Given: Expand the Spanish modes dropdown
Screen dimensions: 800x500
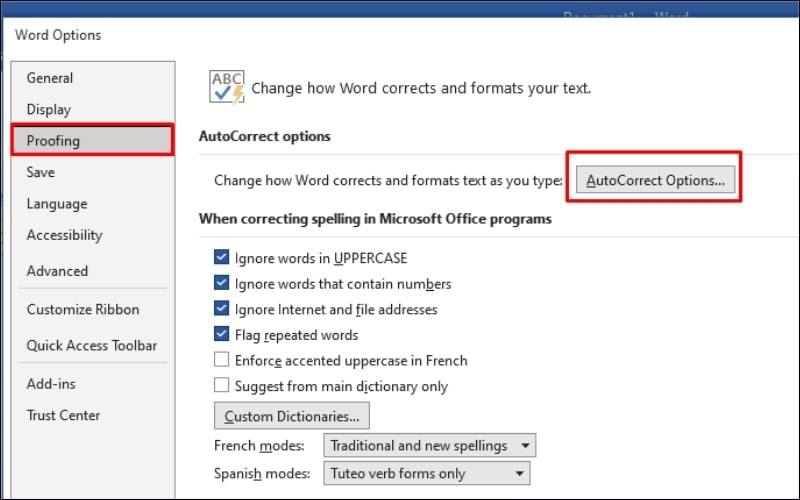Looking at the screenshot, I should click(x=427, y=473).
